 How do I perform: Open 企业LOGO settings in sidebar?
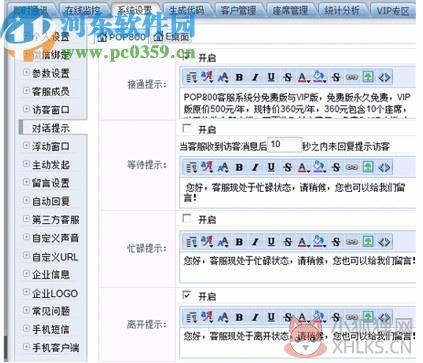pyautogui.click(x=55, y=294)
